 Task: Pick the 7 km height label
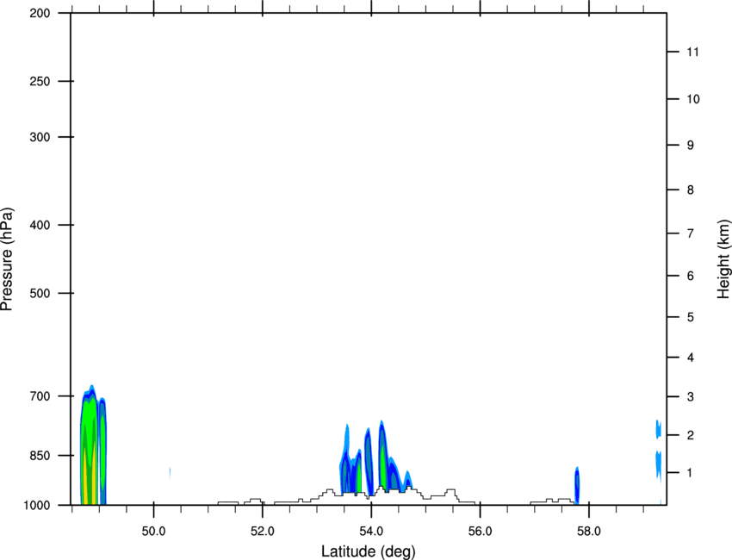(x=691, y=233)
